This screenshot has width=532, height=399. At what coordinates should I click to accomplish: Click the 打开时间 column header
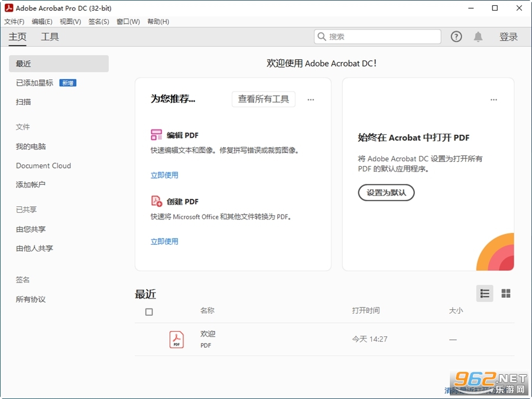coord(366,310)
